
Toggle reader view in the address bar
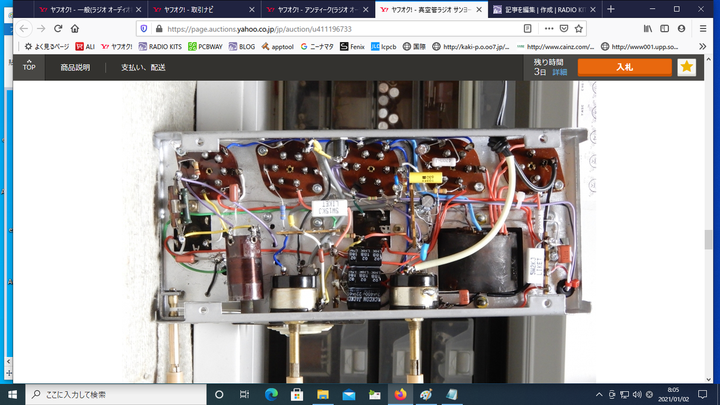tap(527, 28)
